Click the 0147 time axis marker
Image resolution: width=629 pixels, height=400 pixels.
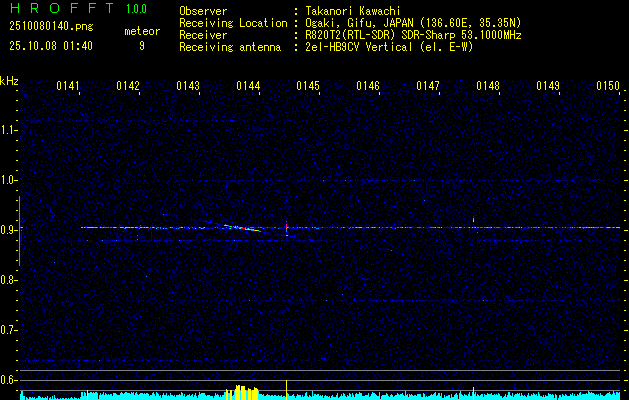click(428, 86)
